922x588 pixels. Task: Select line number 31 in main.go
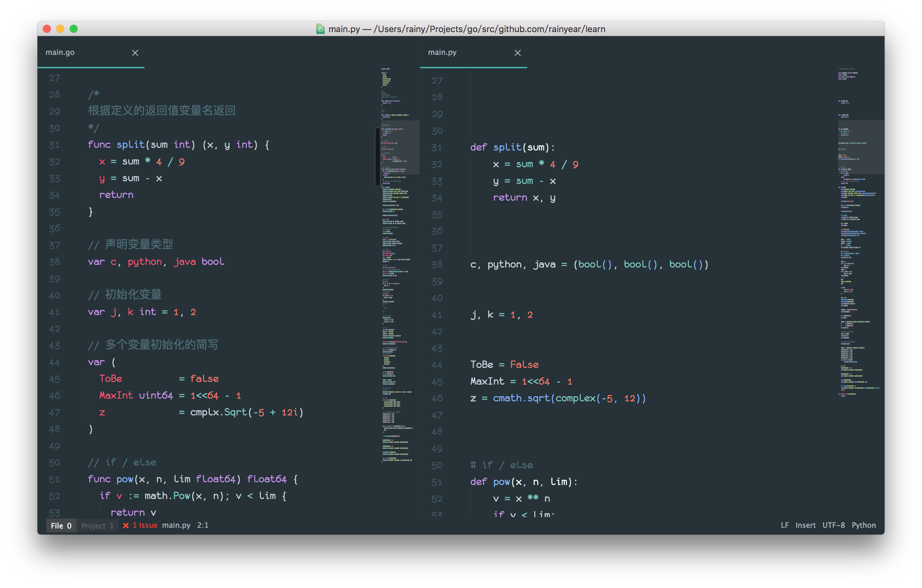[x=55, y=145]
